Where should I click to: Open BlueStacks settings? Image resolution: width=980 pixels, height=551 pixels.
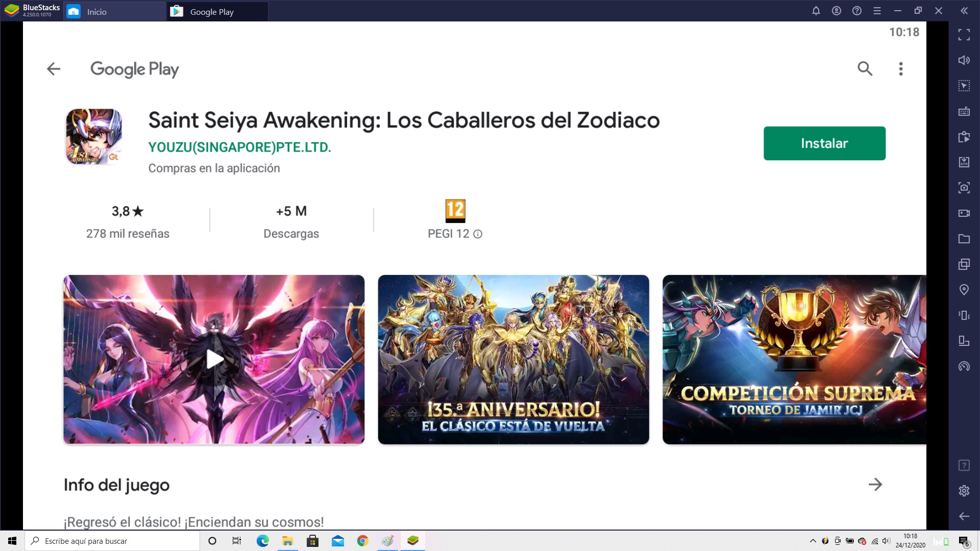point(965,491)
